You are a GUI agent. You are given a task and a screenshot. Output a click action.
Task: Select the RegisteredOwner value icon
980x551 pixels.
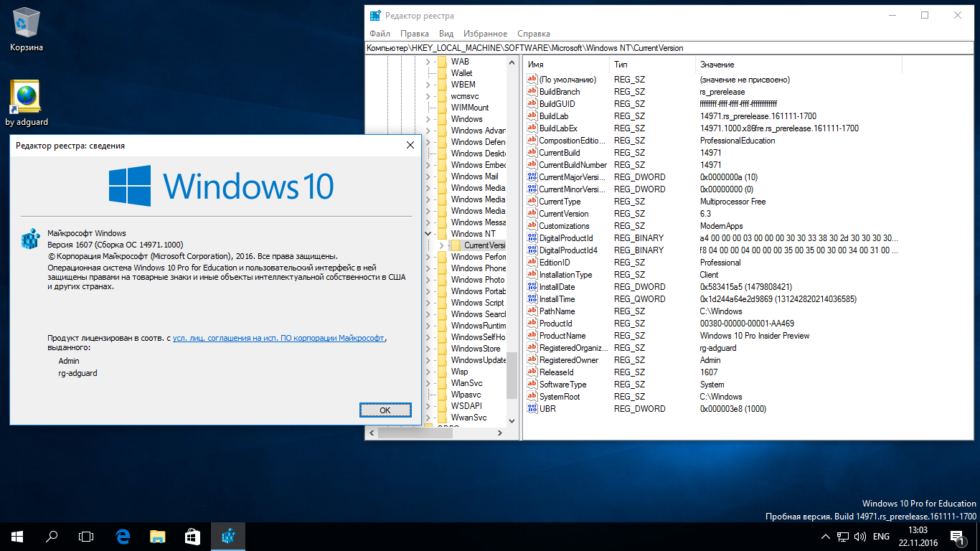(x=532, y=360)
